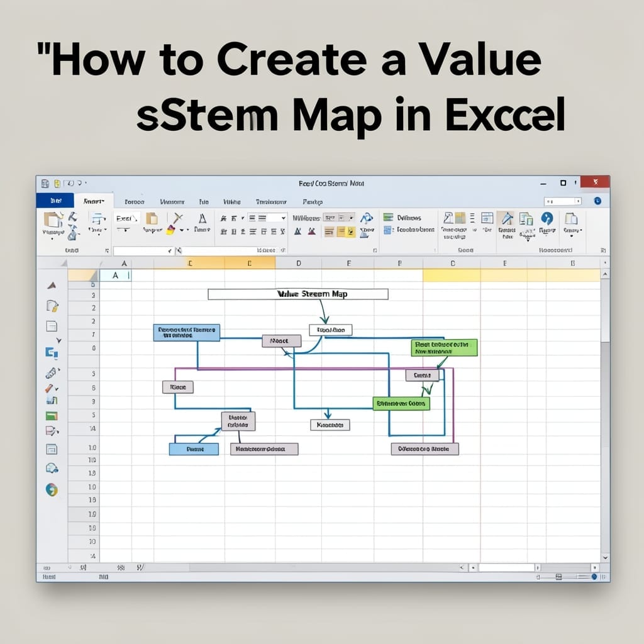The image size is (644, 644).
Task: Open the number format dropdown in ribbon
Action: coord(352,218)
